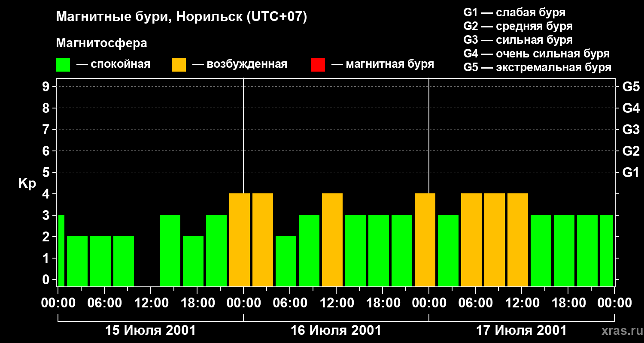Click orange bar crossing midnight into 16 Июля
The height and width of the screenshot is (343, 644).
(240, 240)
